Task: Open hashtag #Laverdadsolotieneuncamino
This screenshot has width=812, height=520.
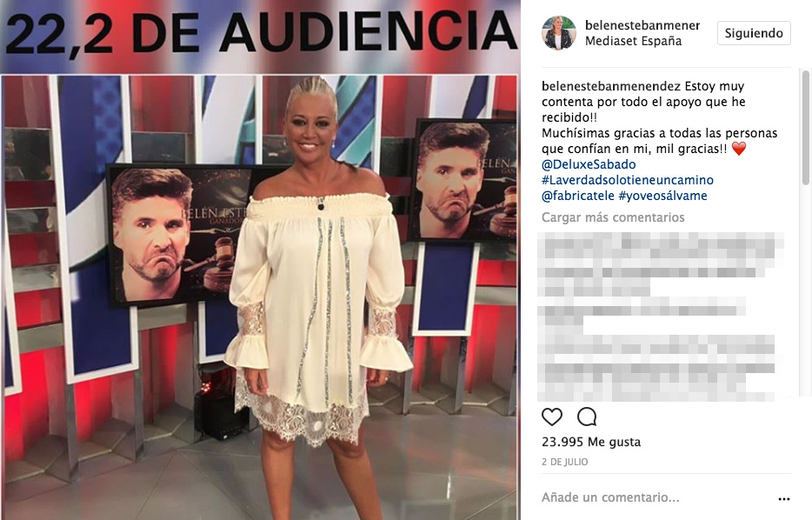Action: (627, 180)
